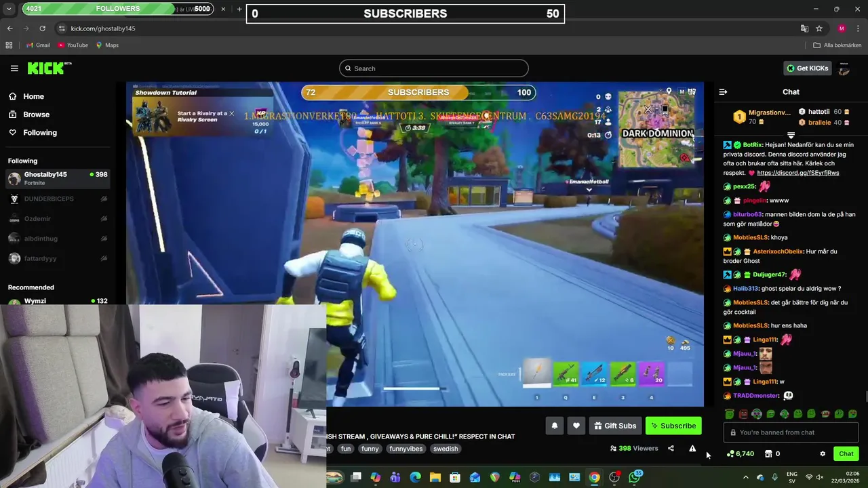Open top gifter Migrastionv... leaderboard entry
This screenshot has width=868, height=488.
764,117
